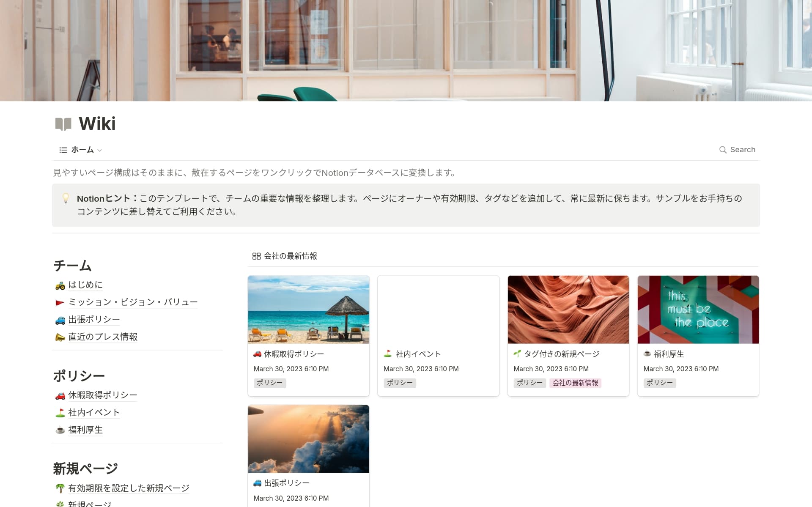Click the golf flag icon before 社内イベント
The width and height of the screenshot is (812, 507).
(60, 412)
